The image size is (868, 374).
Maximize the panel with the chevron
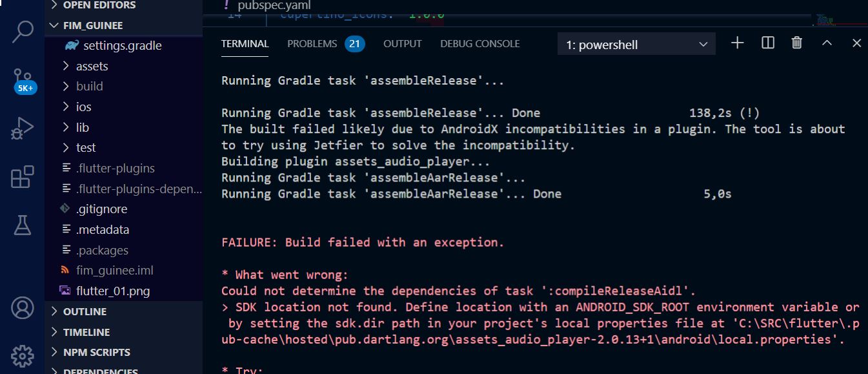tap(826, 43)
